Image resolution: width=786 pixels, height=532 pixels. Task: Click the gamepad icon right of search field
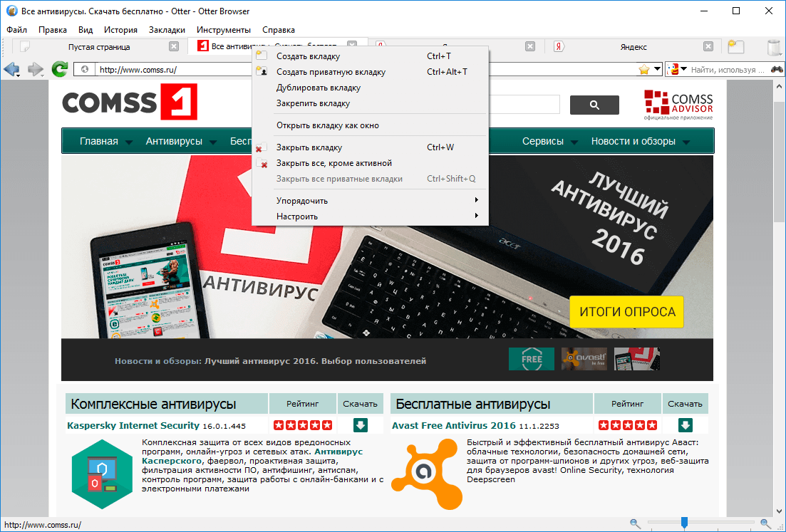coord(777,70)
